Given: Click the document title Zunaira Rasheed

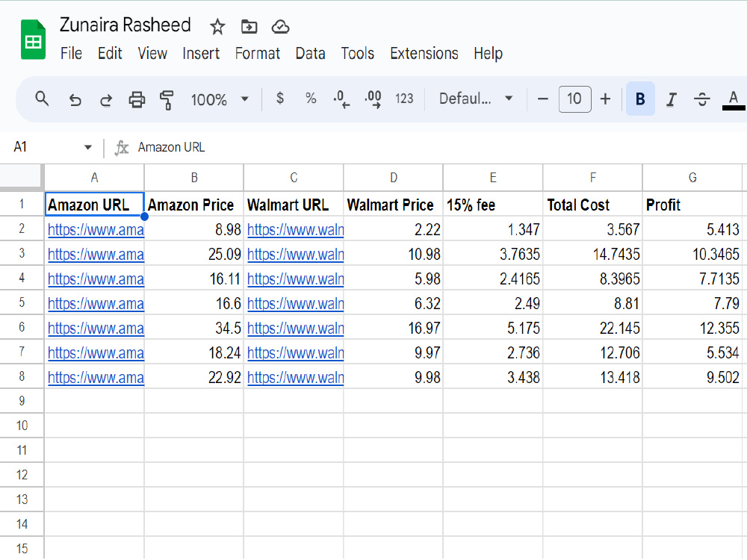Looking at the screenshot, I should click(125, 25).
